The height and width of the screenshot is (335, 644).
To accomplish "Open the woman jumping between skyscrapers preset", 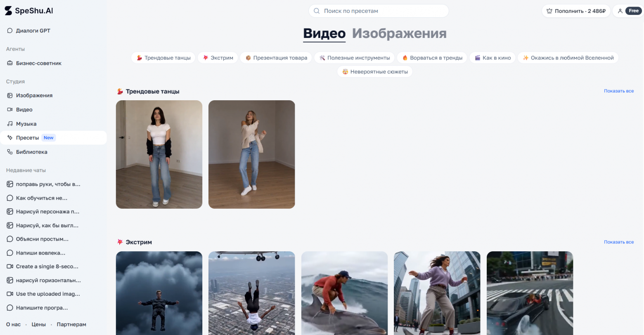I will click(x=437, y=293).
